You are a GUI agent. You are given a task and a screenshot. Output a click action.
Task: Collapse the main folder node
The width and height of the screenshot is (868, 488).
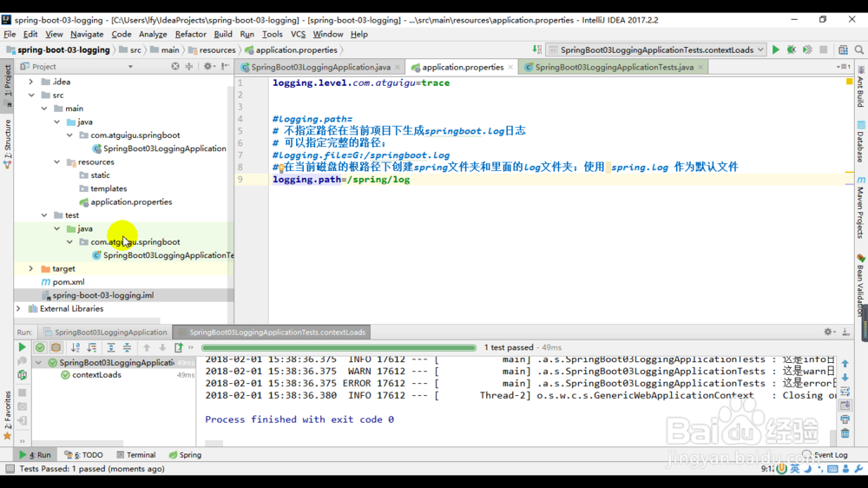[44, 109]
